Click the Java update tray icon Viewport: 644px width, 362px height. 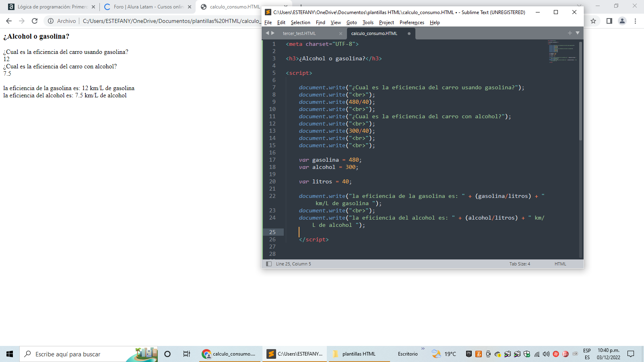point(479,354)
